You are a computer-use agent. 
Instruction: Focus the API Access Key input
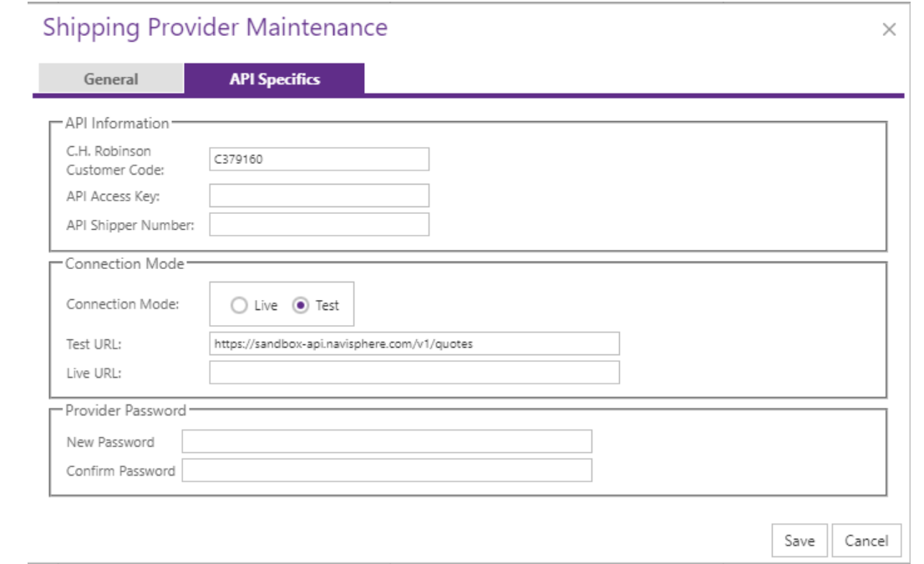click(318, 196)
